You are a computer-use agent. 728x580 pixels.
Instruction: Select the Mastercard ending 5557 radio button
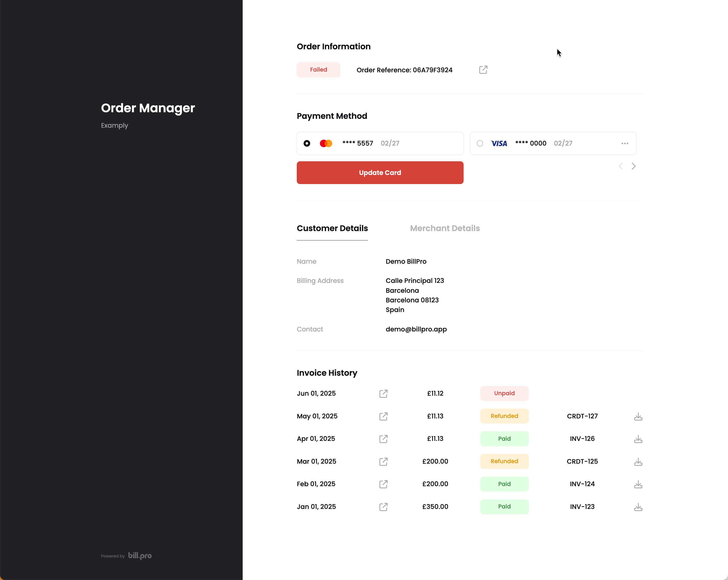coord(307,143)
